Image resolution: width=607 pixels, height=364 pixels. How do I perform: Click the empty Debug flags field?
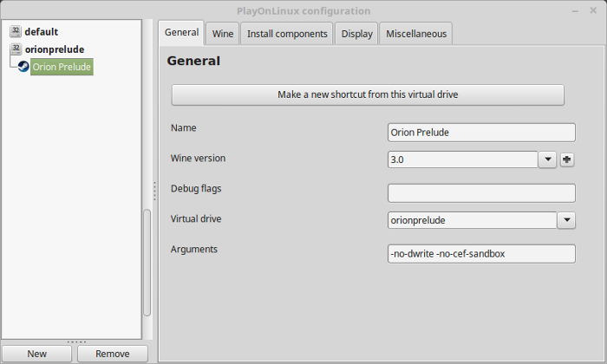point(481,193)
